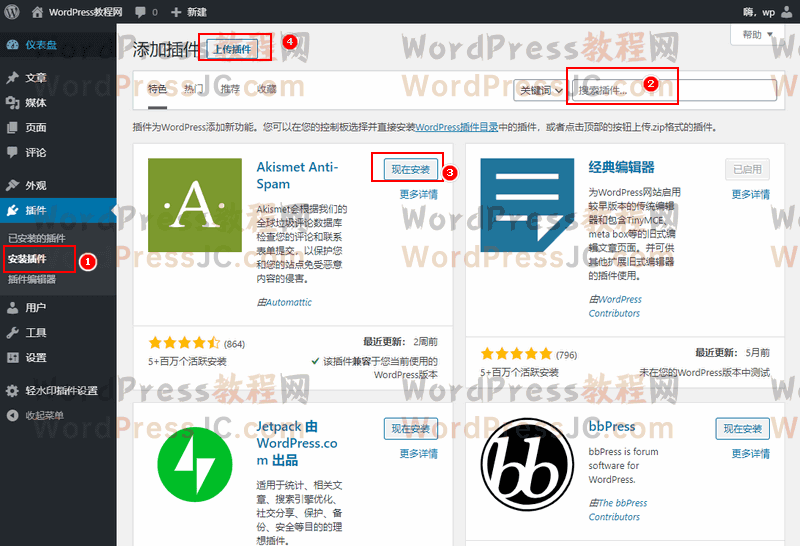Open 更多详情 for Jetpack
800x546 pixels.
[419, 454]
